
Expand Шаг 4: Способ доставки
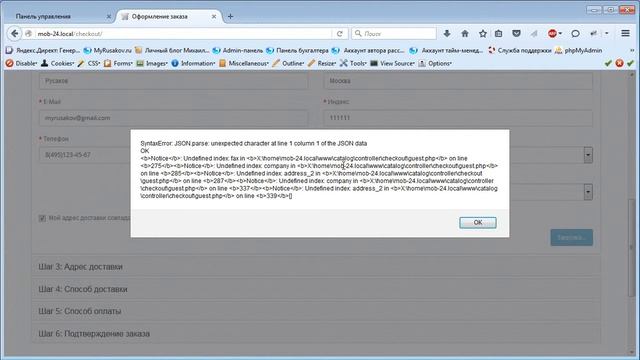(x=316, y=289)
